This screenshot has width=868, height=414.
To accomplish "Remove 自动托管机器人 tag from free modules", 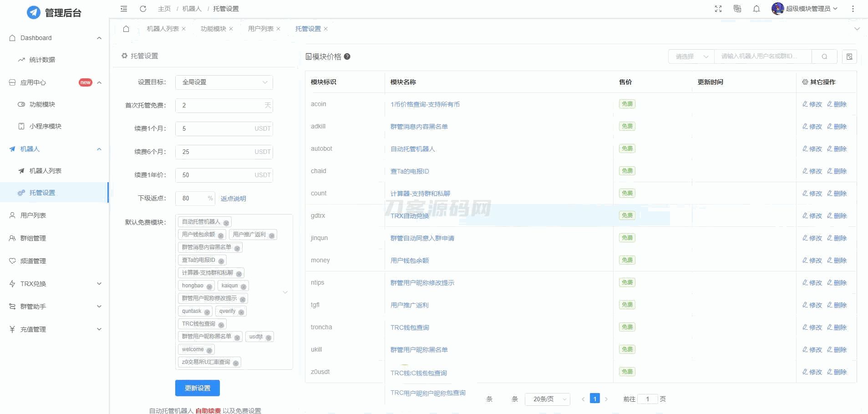I will coord(226,223).
